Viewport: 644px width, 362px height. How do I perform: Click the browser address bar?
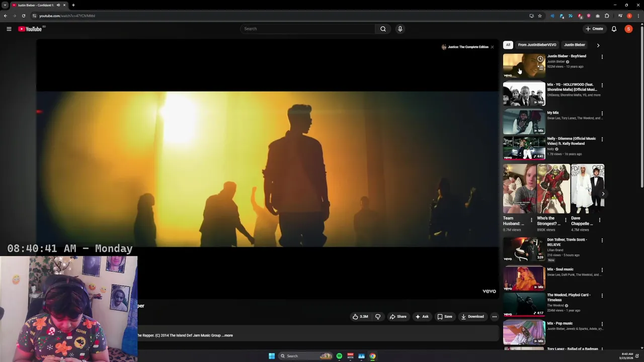282,16
